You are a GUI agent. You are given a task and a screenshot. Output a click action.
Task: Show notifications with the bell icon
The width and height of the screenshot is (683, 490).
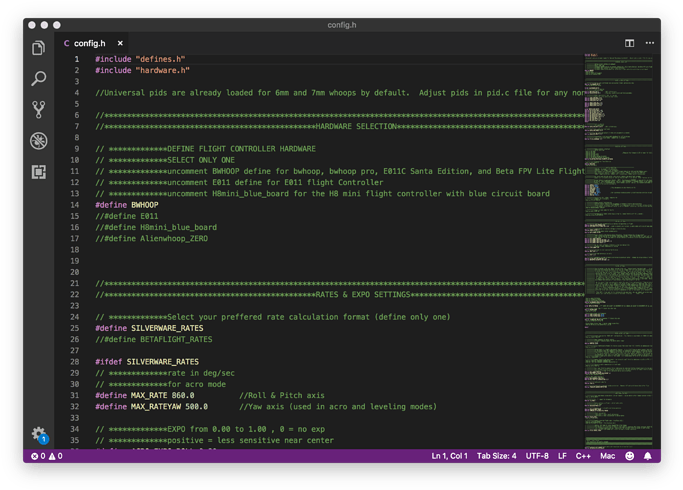click(647, 456)
